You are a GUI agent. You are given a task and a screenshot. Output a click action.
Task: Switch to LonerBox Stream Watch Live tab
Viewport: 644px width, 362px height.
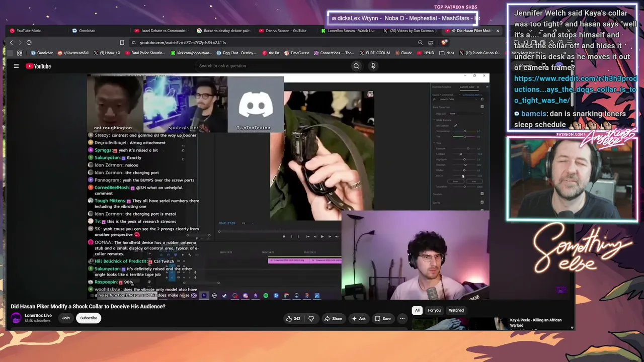point(348,31)
